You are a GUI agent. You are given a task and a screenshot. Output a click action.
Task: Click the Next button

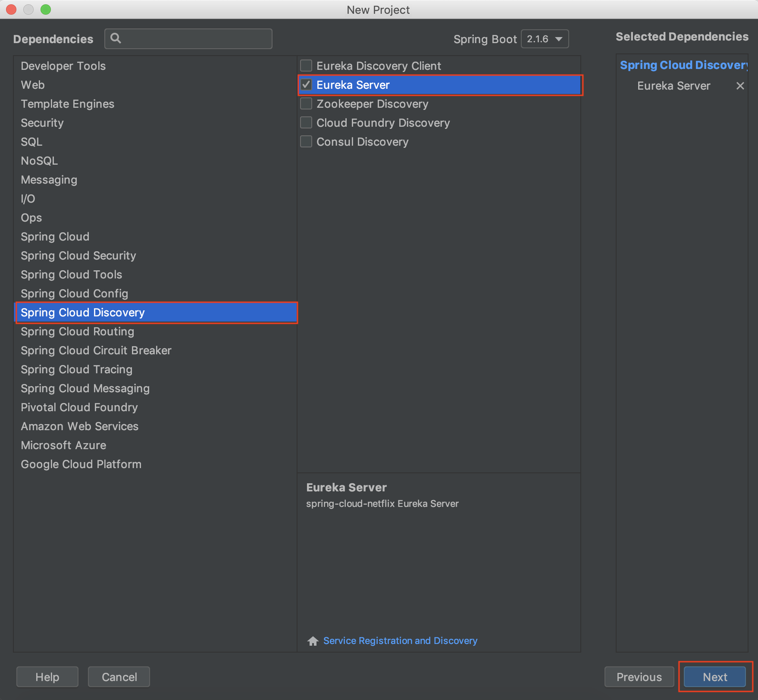[715, 677]
